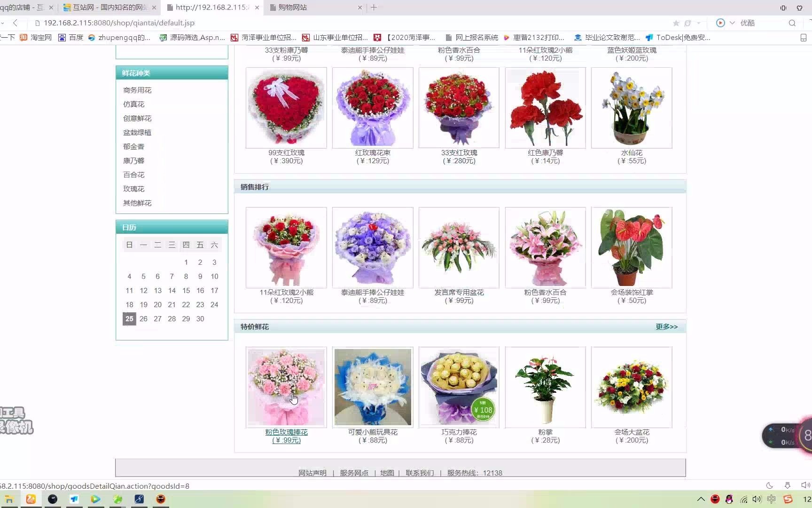Screen dimensions: 812x508
Task: Click 更多>> in 特价鲜花 section
Action: point(667,327)
